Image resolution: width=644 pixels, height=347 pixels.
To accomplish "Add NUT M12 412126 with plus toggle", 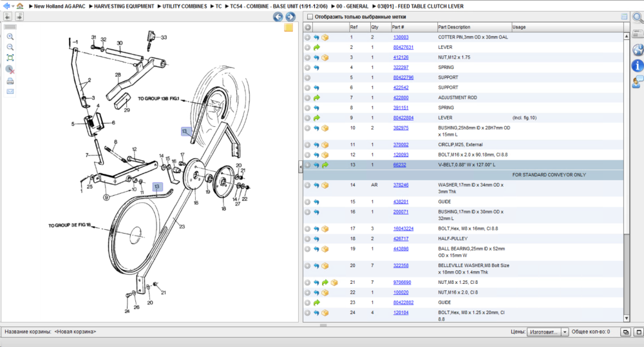I will (307, 57).
